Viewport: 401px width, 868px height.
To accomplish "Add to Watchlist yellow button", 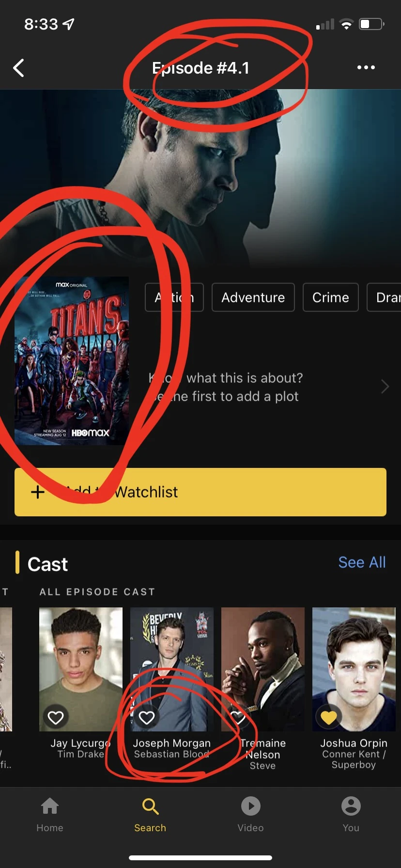I will point(200,492).
